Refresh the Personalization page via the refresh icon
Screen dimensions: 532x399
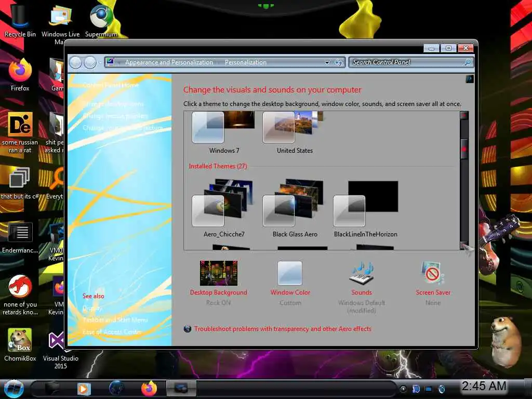coord(338,62)
